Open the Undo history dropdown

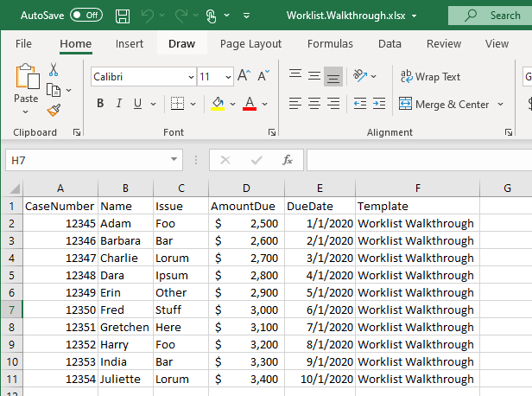[x=161, y=16]
